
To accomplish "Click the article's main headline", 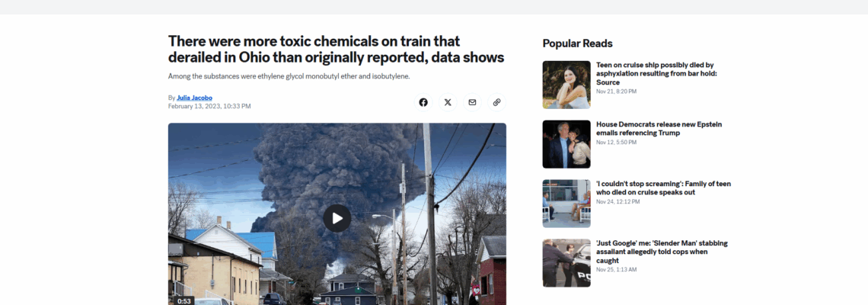I will pyautogui.click(x=336, y=49).
